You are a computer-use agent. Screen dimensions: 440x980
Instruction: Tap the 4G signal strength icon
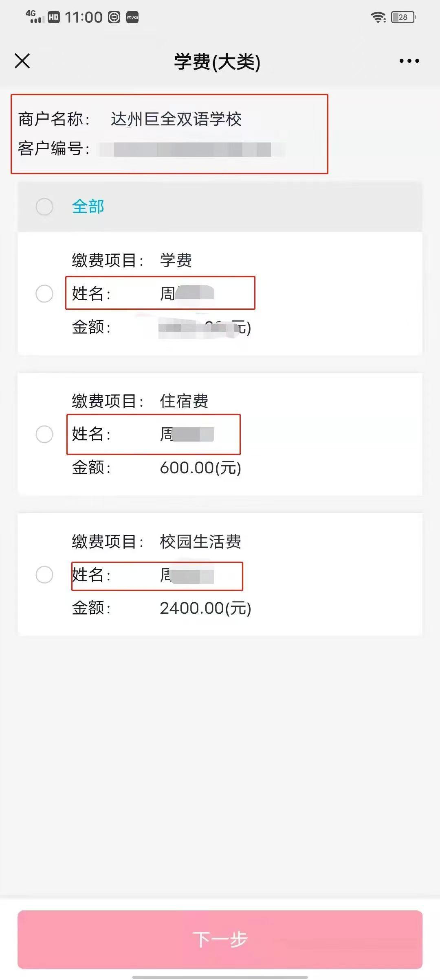(35, 17)
